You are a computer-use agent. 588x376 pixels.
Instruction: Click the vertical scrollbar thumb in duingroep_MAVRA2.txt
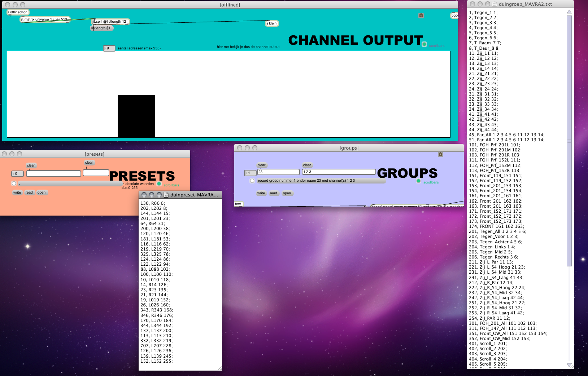pos(569,141)
